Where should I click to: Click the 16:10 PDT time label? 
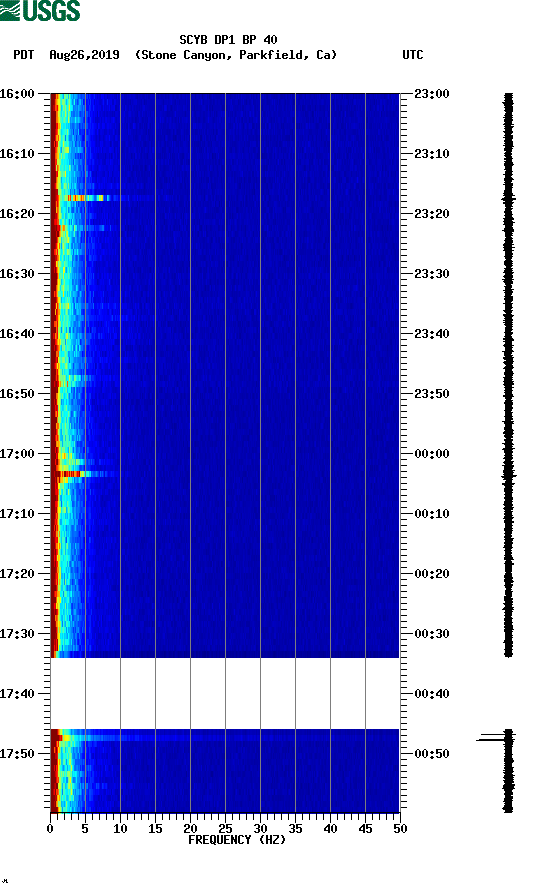(x=17, y=154)
